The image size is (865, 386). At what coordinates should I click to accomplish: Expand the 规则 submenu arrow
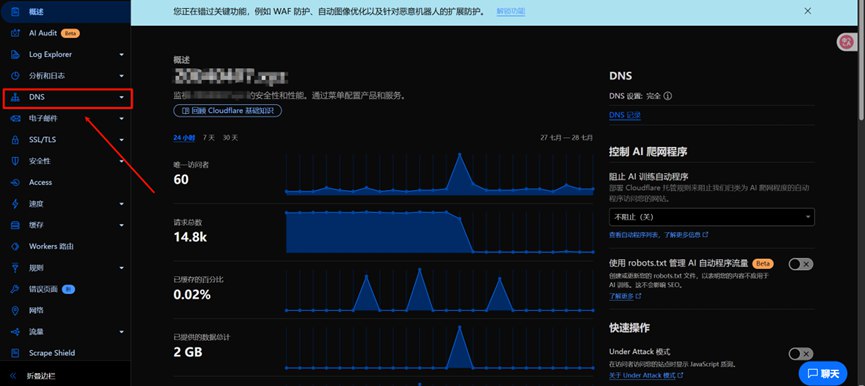pos(121,267)
